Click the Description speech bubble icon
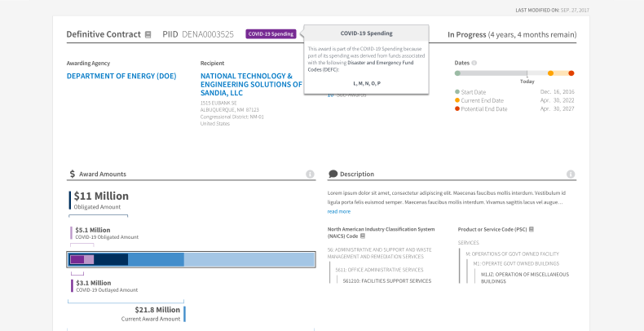 click(333, 174)
